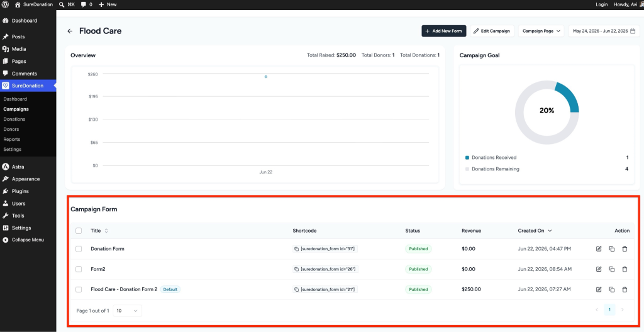
Task: Sort by Title column arrows
Action: point(106,231)
